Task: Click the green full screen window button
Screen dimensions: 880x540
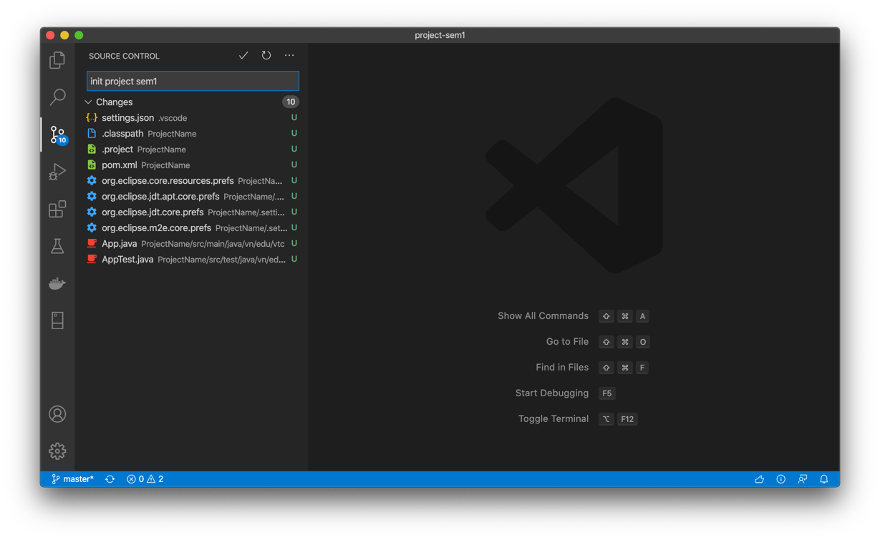Action: [x=79, y=35]
